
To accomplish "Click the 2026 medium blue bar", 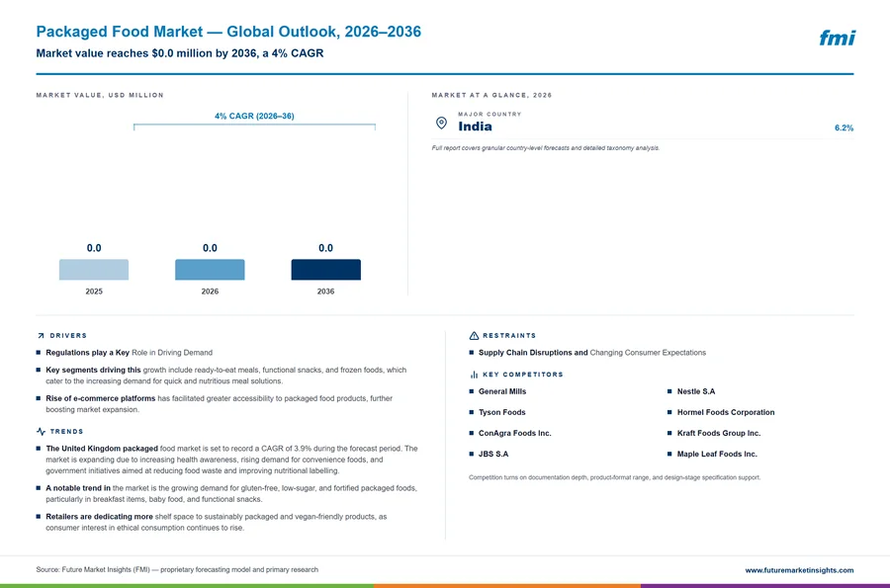I will 210,270.
